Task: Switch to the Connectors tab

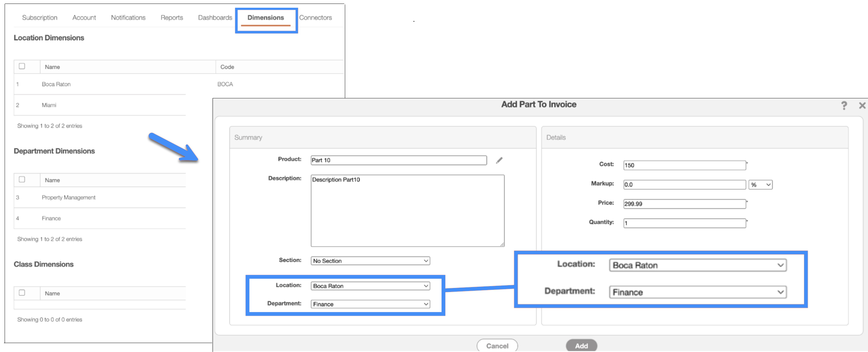Action: 315,17
